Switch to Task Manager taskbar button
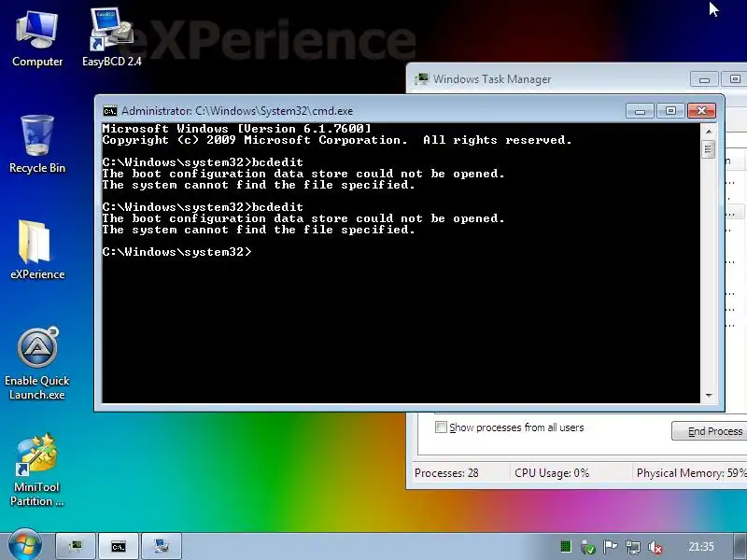 click(76, 546)
